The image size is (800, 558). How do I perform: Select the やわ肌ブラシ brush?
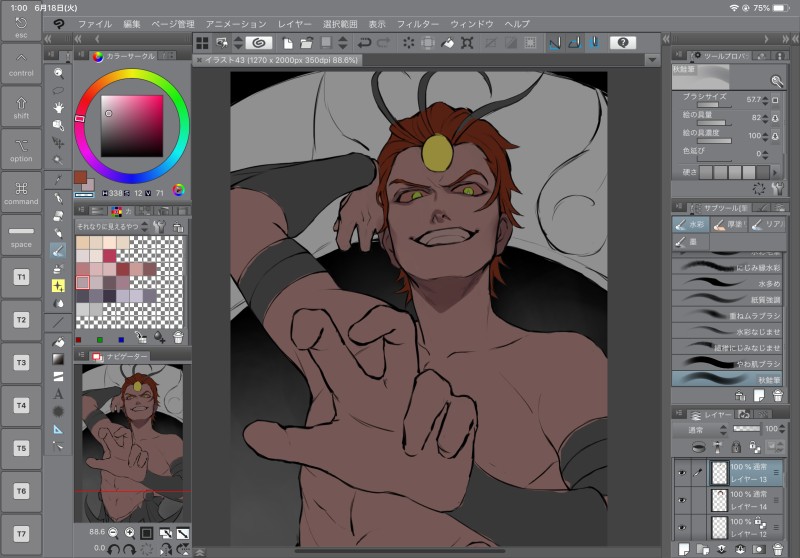(x=728, y=363)
